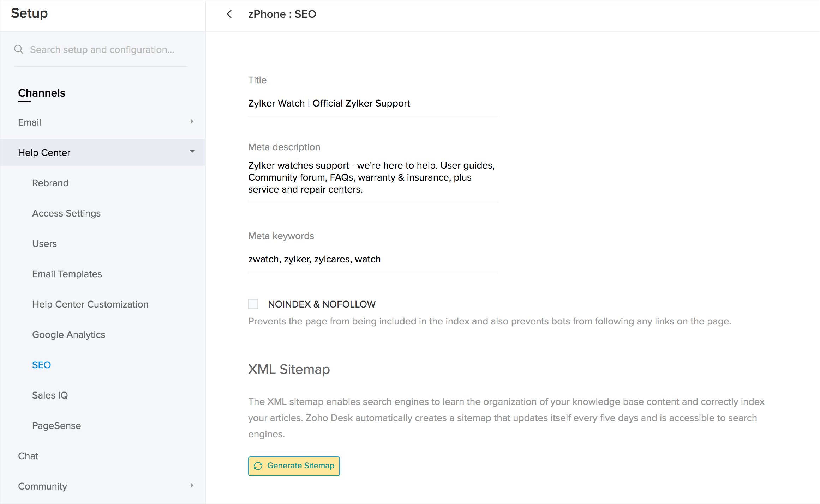
Task: Focus the Search setup and configuration field
Action: (x=102, y=50)
